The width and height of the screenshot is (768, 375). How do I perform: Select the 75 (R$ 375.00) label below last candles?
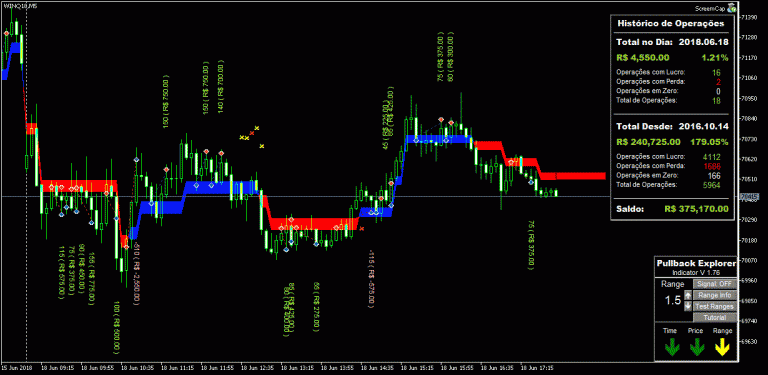pos(530,245)
